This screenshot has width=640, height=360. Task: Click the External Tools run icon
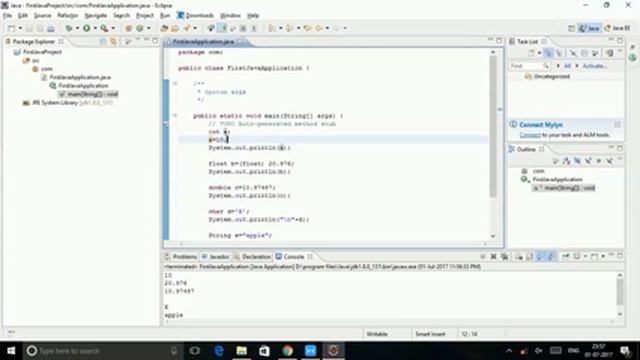104,28
